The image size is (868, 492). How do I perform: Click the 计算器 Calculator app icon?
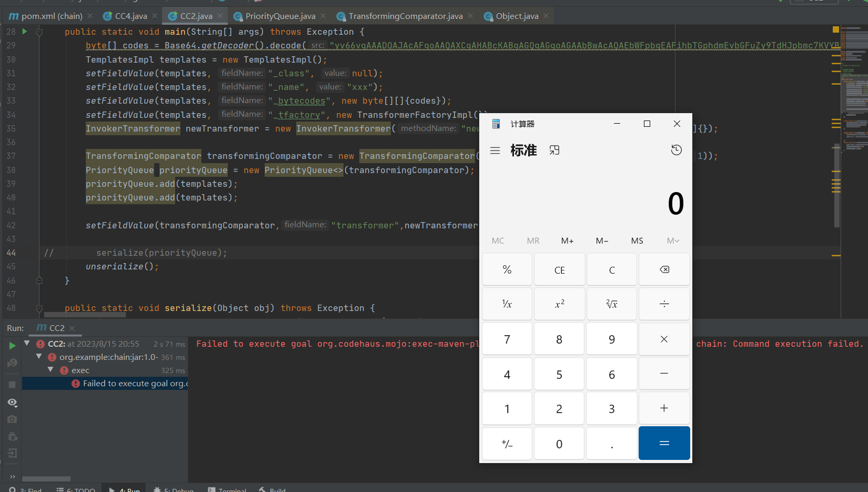496,124
